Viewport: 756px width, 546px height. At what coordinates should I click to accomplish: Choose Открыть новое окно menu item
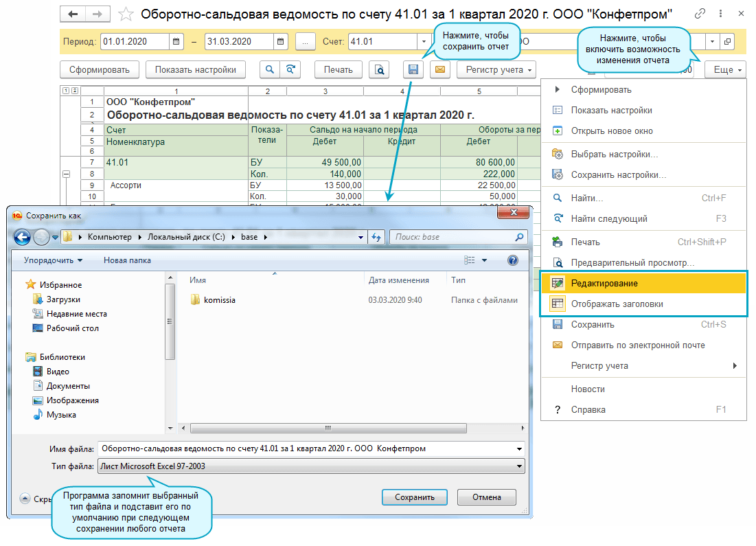point(643,130)
